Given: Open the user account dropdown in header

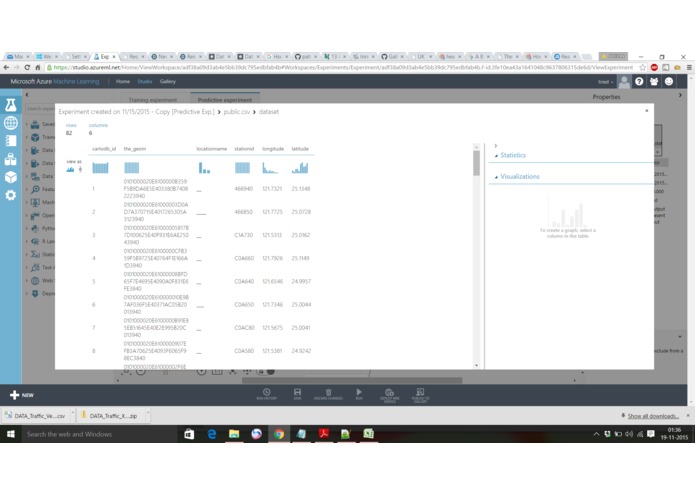Looking at the screenshot, I should [x=605, y=82].
